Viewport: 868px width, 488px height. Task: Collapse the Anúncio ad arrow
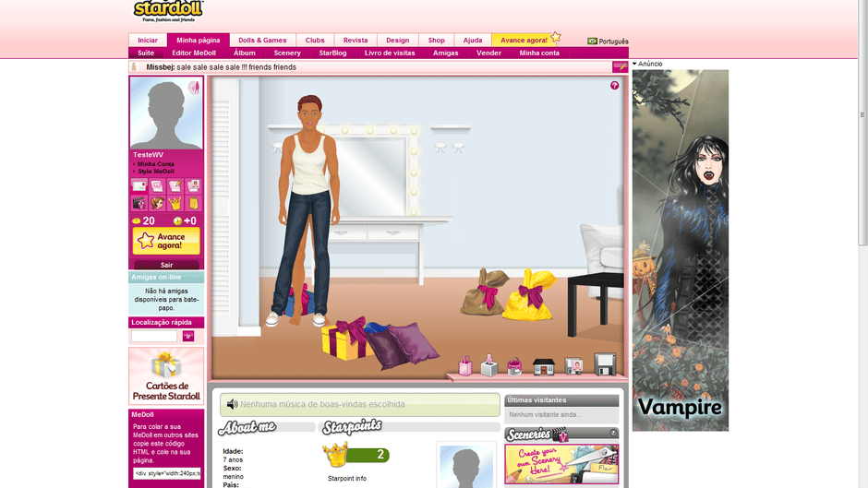(x=634, y=64)
